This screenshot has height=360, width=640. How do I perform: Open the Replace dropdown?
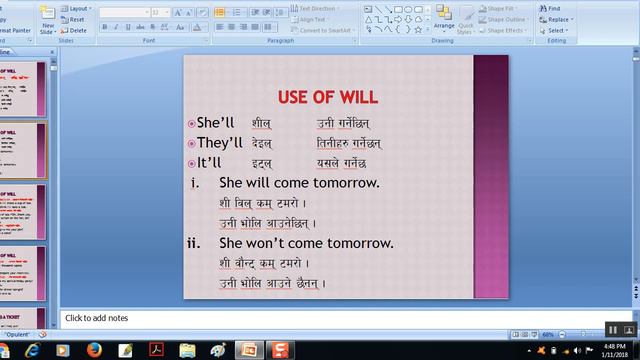[556, 20]
